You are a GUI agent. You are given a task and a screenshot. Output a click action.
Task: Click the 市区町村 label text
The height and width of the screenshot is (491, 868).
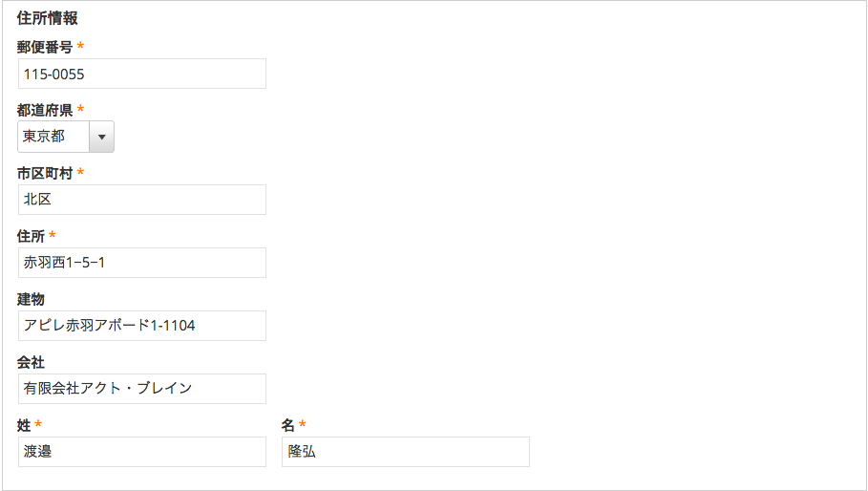tap(45, 173)
